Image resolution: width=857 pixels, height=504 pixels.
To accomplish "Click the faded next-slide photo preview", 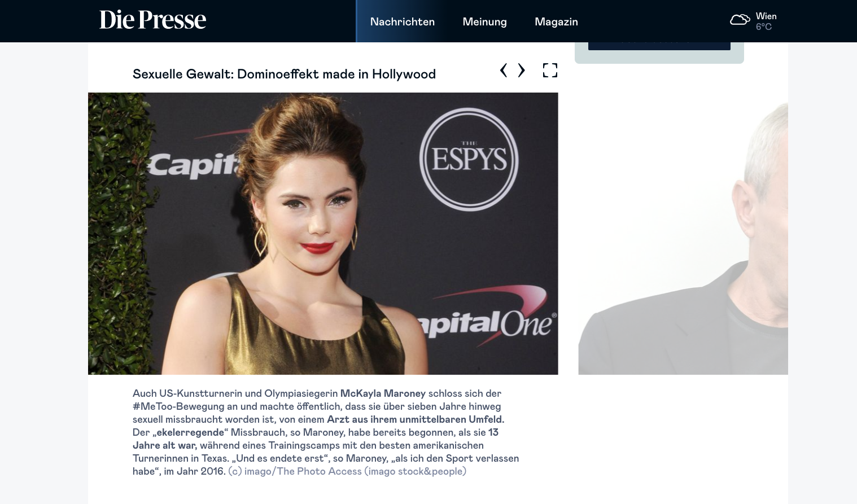I will point(683,237).
